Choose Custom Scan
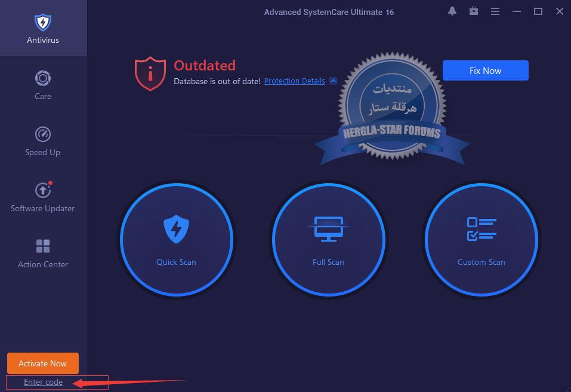 (x=481, y=240)
